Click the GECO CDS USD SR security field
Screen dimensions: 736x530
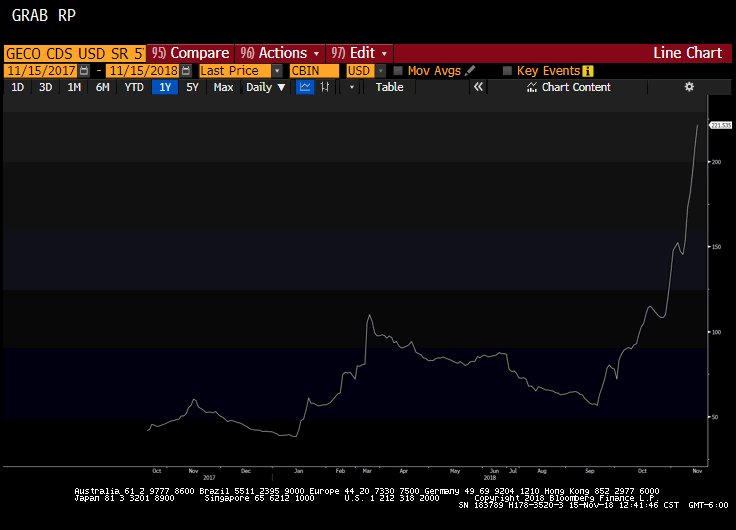[75, 54]
